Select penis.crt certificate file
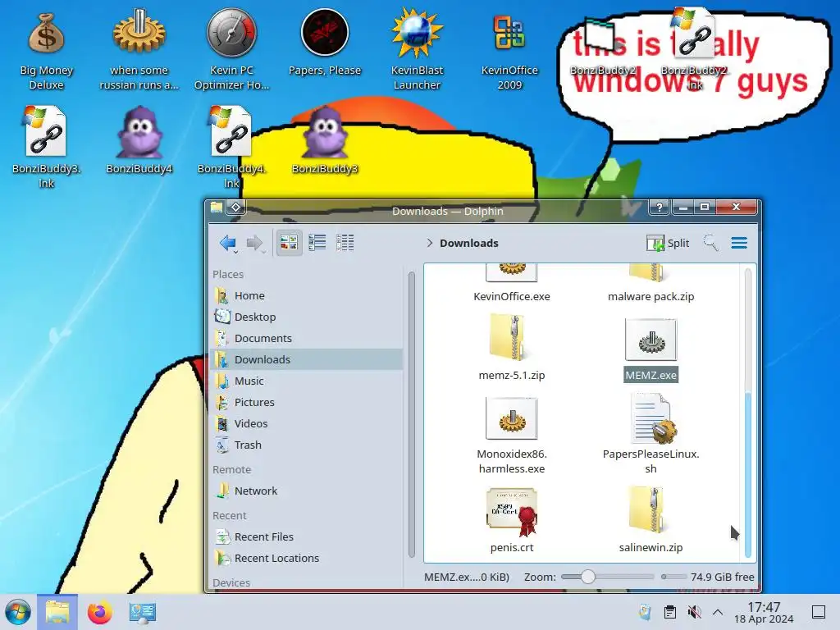The width and height of the screenshot is (840, 630). 512,519
